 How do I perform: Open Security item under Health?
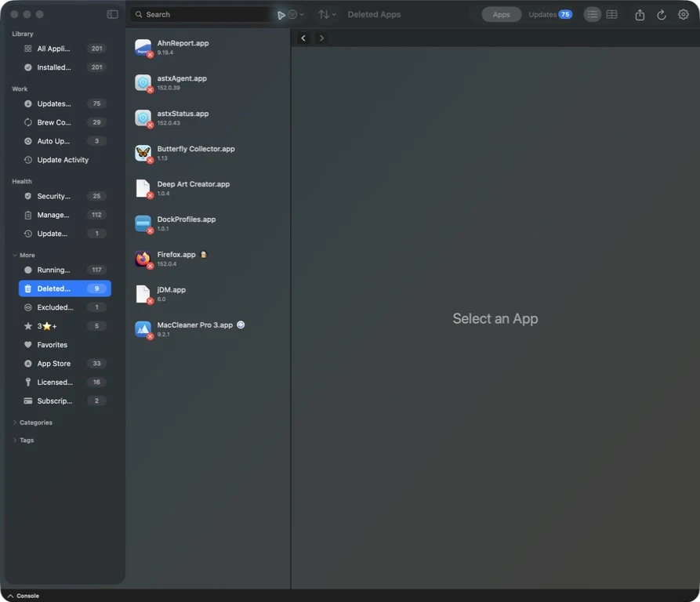coord(65,196)
